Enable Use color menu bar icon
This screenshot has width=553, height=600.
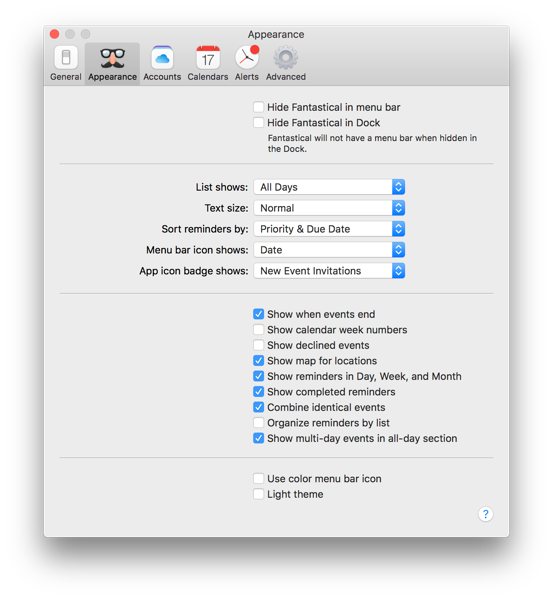point(258,479)
